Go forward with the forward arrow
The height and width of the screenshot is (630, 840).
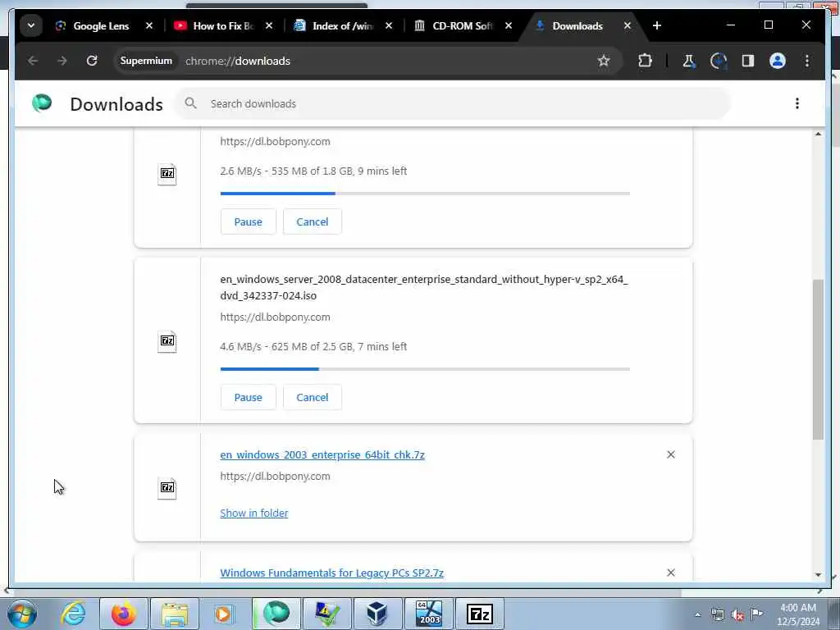point(62,61)
